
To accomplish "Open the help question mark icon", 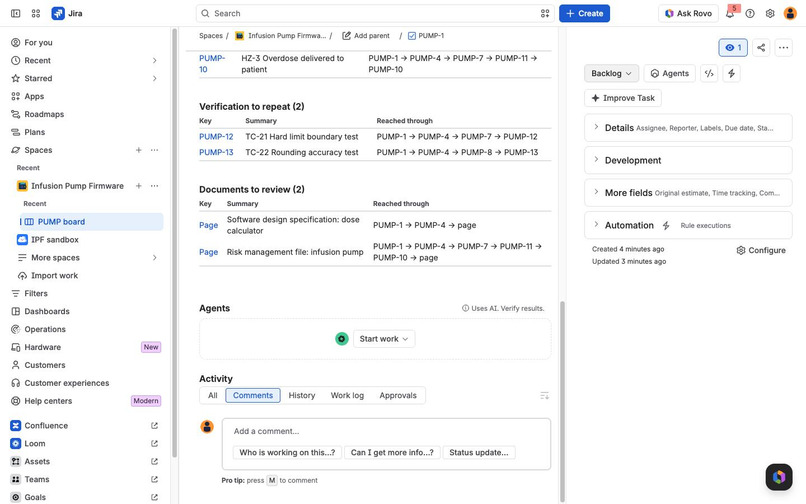I will tap(750, 13).
